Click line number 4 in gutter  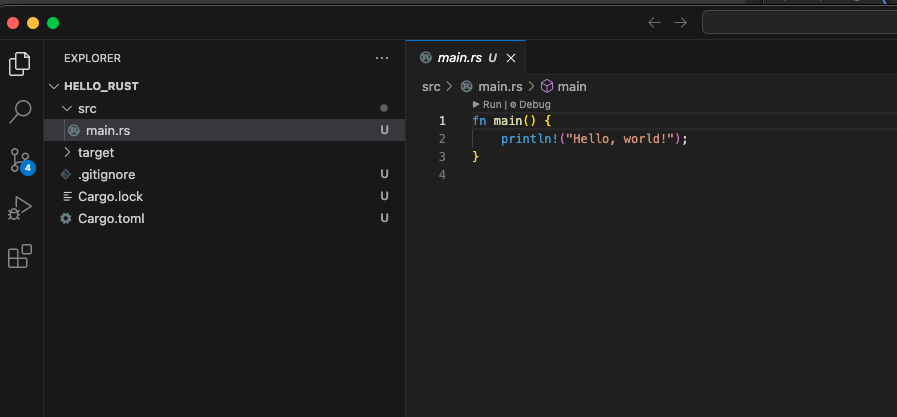[x=442, y=174]
